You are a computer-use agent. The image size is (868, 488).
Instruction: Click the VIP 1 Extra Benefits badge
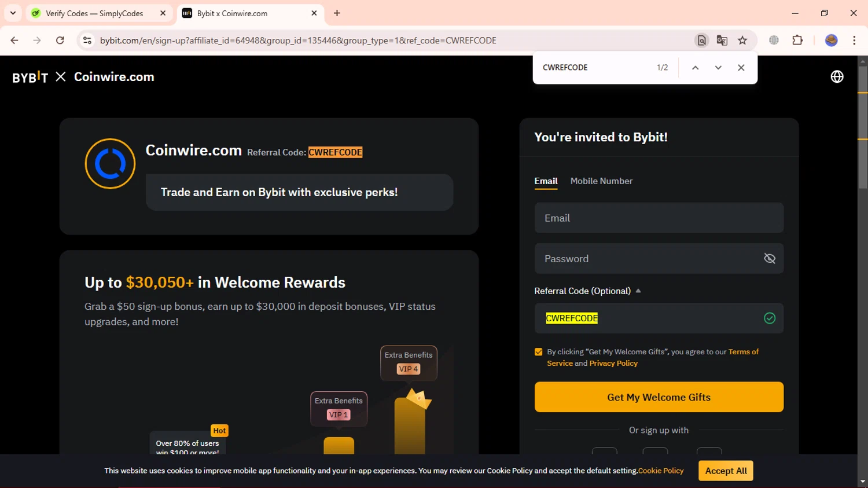(x=339, y=409)
